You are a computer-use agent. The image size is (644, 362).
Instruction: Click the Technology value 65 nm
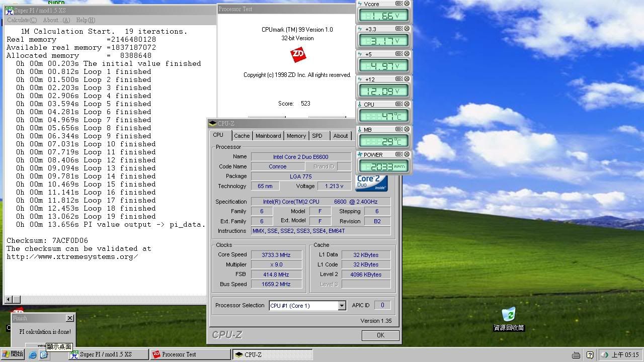265,186
